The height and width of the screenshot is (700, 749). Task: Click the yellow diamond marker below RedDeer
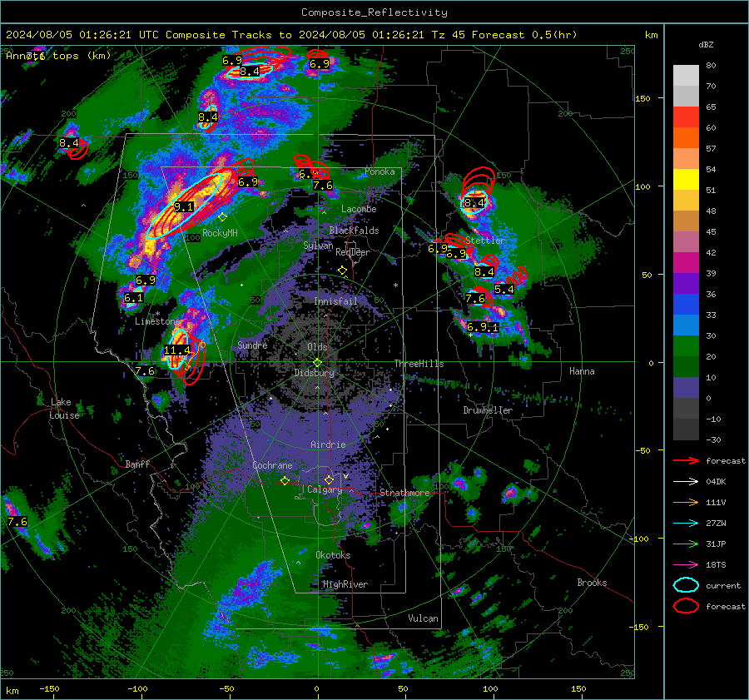pyautogui.click(x=342, y=271)
